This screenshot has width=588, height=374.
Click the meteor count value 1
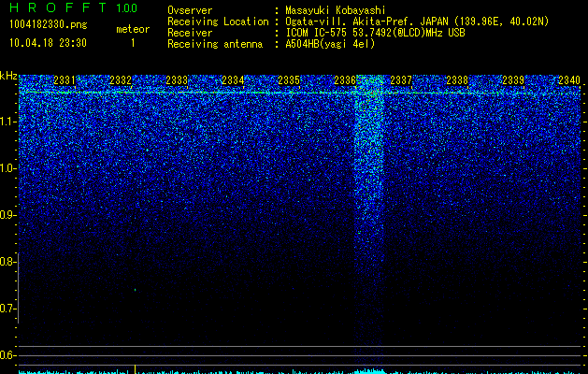(x=133, y=43)
